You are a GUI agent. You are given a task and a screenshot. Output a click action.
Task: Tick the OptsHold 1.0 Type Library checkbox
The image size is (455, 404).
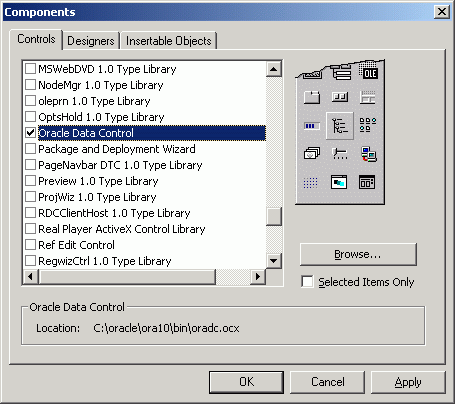point(30,117)
